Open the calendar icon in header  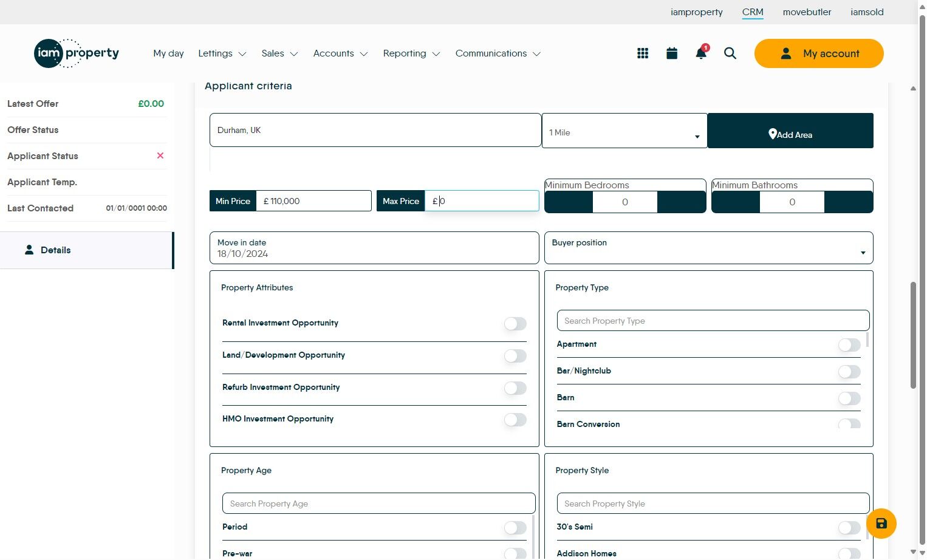click(x=672, y=53)
